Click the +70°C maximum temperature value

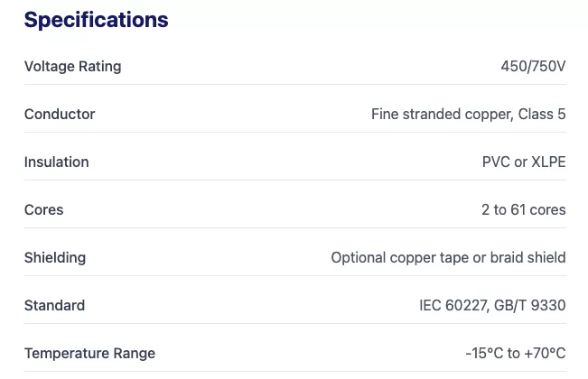pos(546,353)
